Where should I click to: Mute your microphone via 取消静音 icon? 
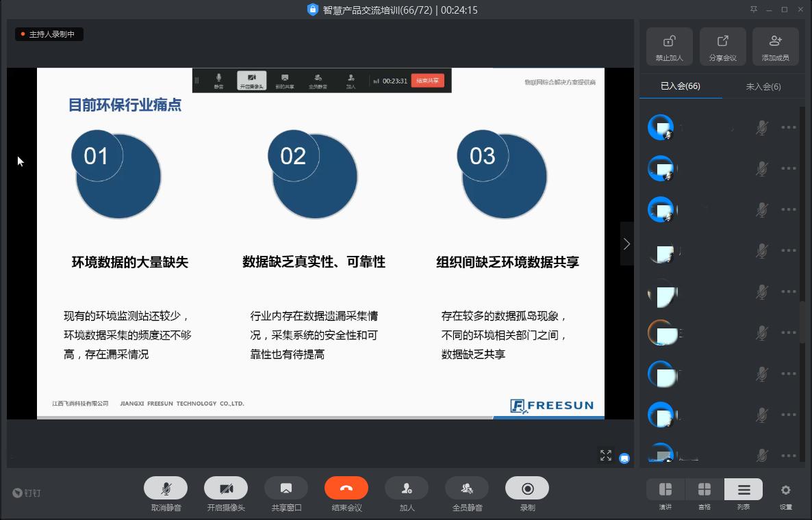(166, 488)
